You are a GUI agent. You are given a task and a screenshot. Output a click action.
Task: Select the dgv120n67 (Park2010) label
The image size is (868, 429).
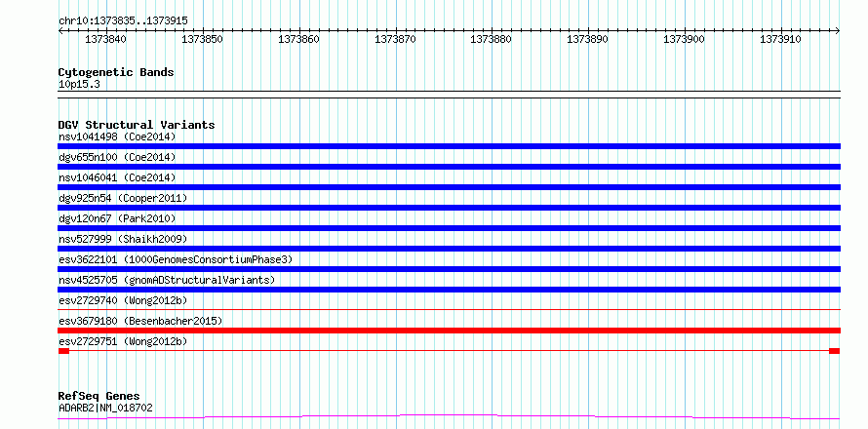pyautogui.click(x=117, y=218)
